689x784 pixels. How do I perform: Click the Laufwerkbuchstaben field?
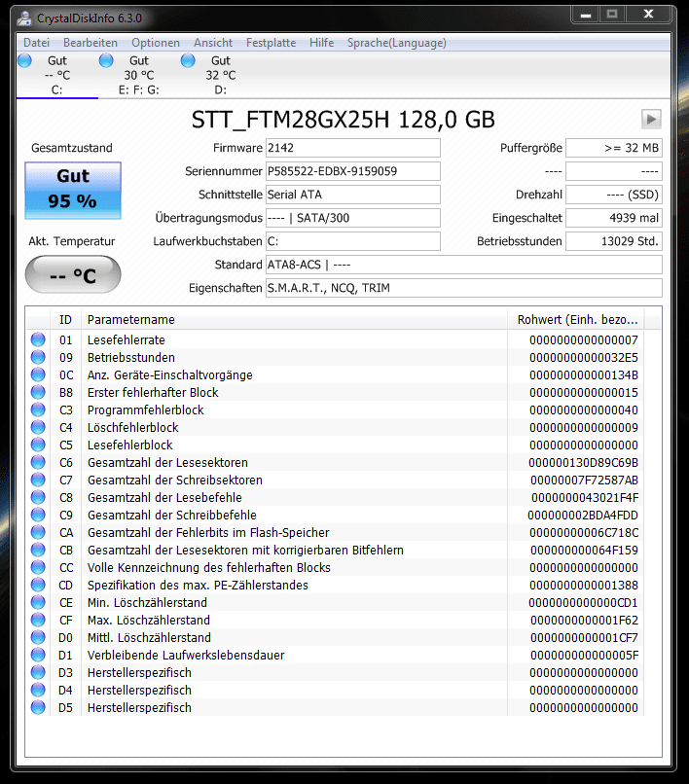pos(352,241)
